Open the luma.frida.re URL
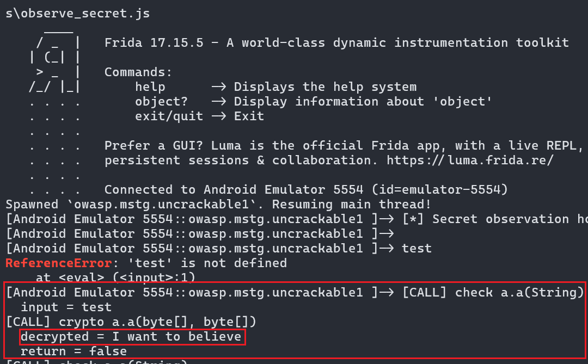 pos(470,161)
